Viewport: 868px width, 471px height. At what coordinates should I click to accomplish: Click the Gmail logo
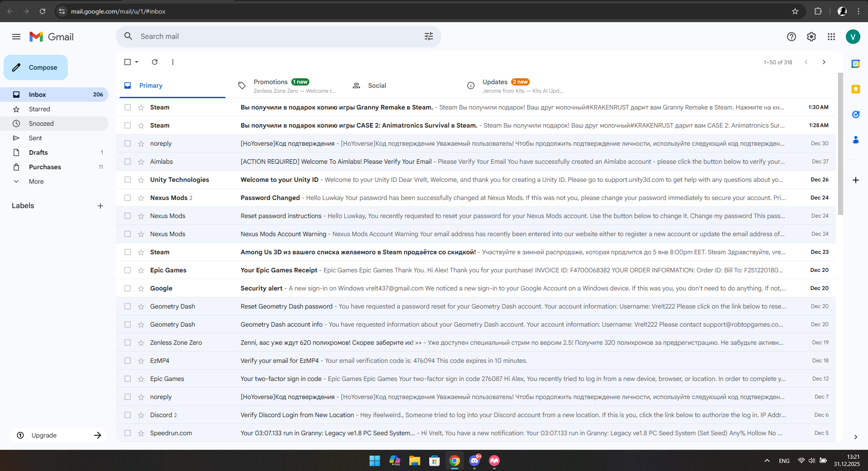coord(52,37)
